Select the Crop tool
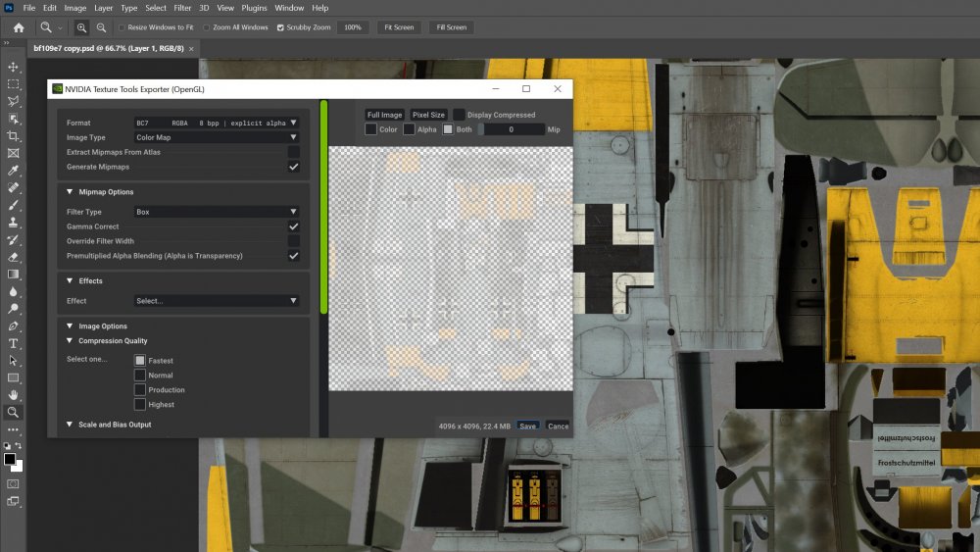The width and height of the screenshot is (980, 552). [x=14, y=135]
